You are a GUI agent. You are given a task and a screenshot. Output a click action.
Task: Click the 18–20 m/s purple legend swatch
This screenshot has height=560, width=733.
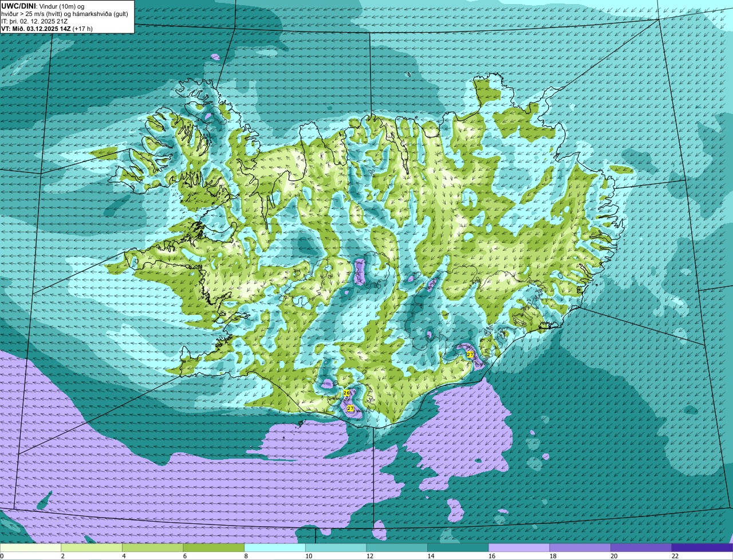pos(580,547)
